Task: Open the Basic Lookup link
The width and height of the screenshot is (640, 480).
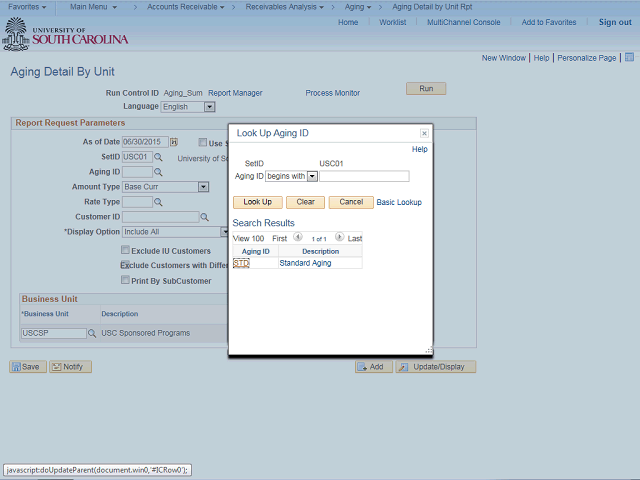Action: tap(399, 202)
